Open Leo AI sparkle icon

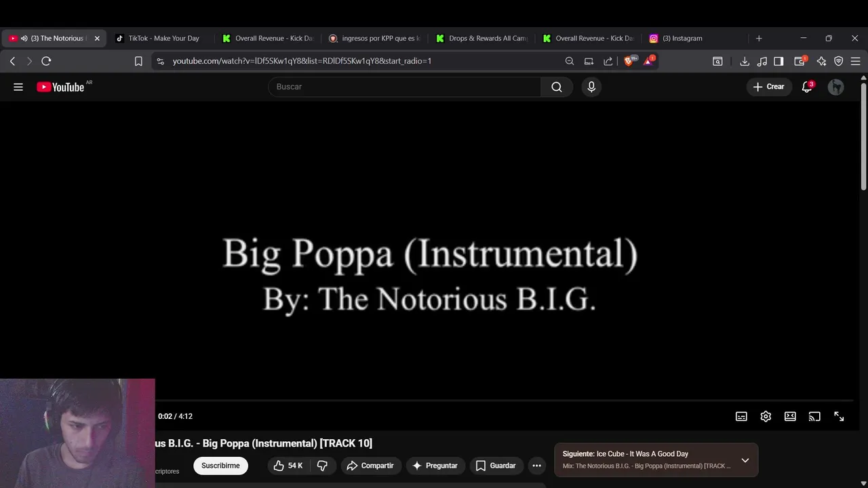(x=821, y=61)
